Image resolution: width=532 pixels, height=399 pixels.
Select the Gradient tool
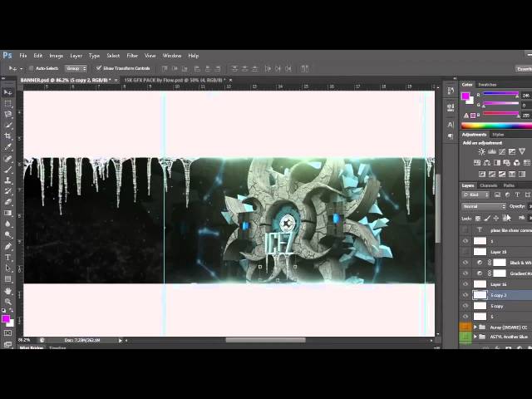pos(7,213)
